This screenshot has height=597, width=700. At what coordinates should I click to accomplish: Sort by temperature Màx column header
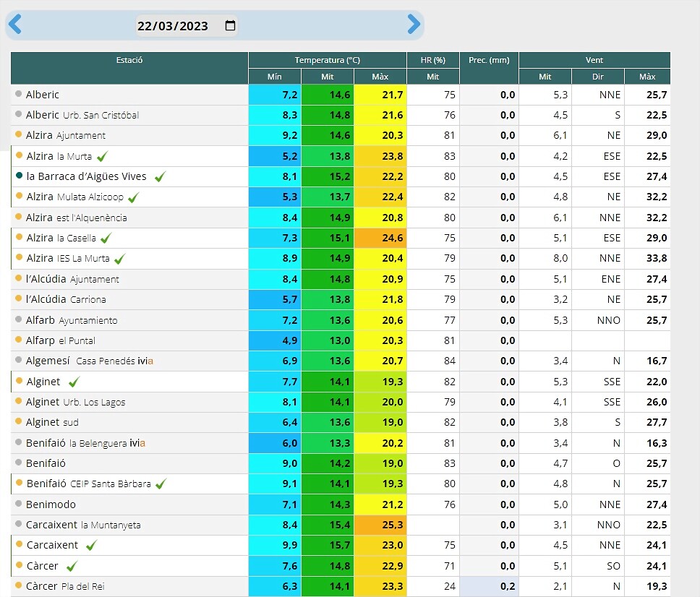(380, 77)
